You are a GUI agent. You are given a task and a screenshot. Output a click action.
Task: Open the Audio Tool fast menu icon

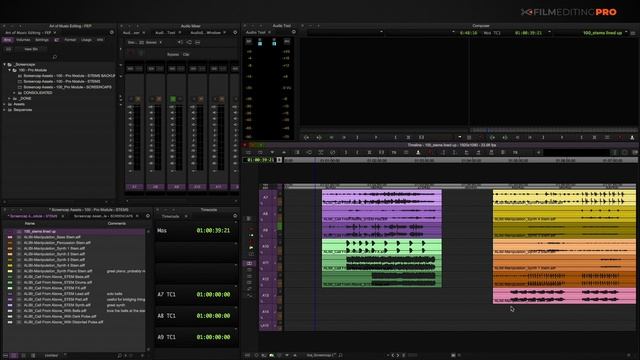[294, 32]
